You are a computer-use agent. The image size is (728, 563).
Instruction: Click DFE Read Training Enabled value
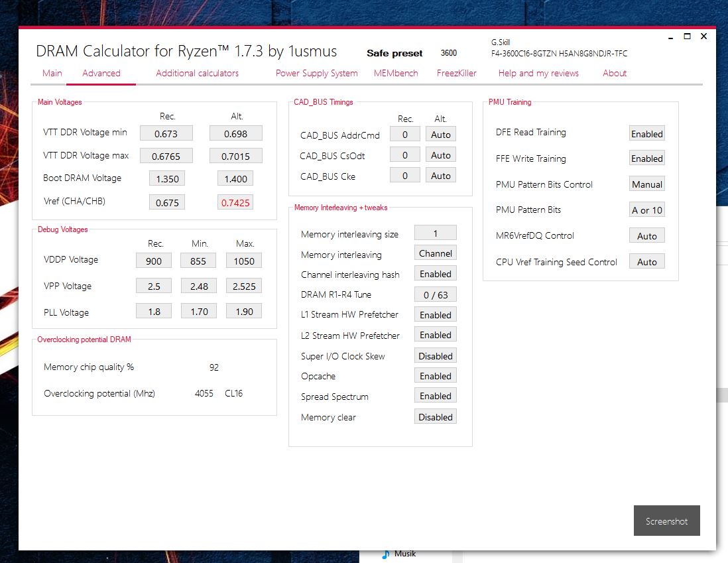click(x=646, y=133)
